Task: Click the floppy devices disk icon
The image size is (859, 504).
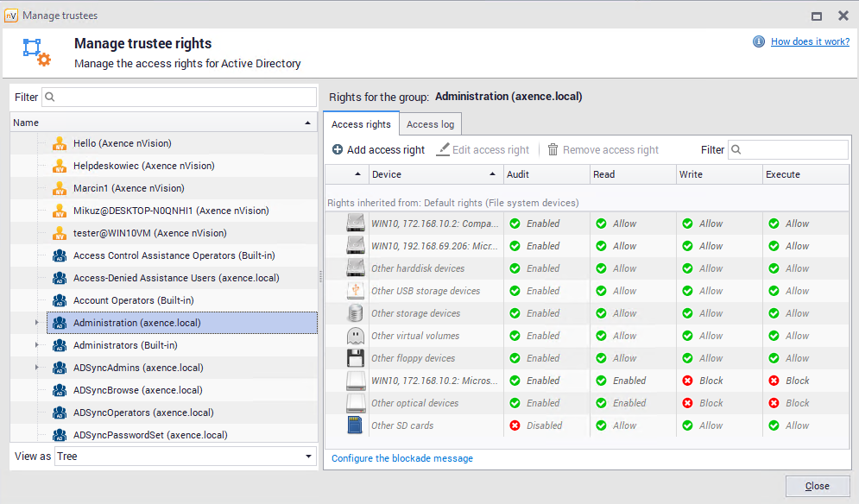Action: [x=356, y=358]
